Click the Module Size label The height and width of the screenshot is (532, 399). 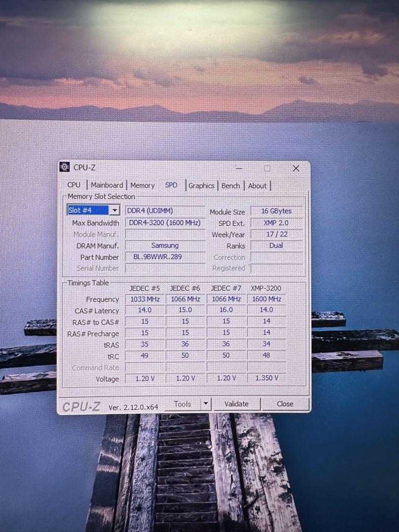coord(227,212)
